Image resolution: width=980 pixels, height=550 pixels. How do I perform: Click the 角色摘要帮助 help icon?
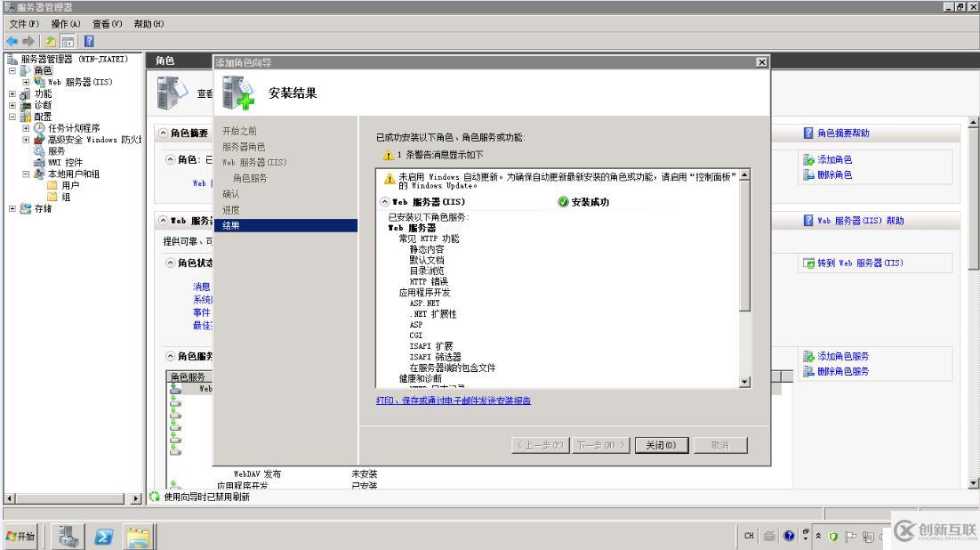click(x=808, y=133)
